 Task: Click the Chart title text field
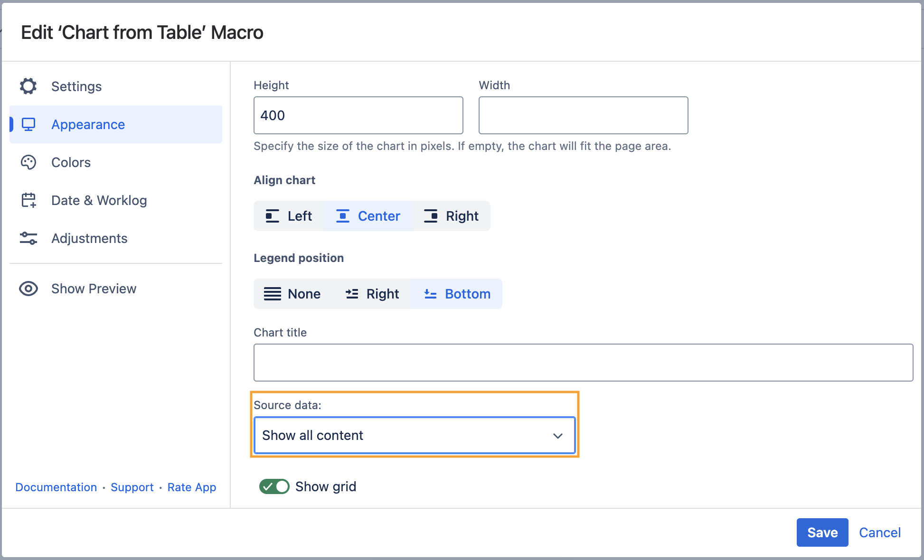click(x=583, y=363)
